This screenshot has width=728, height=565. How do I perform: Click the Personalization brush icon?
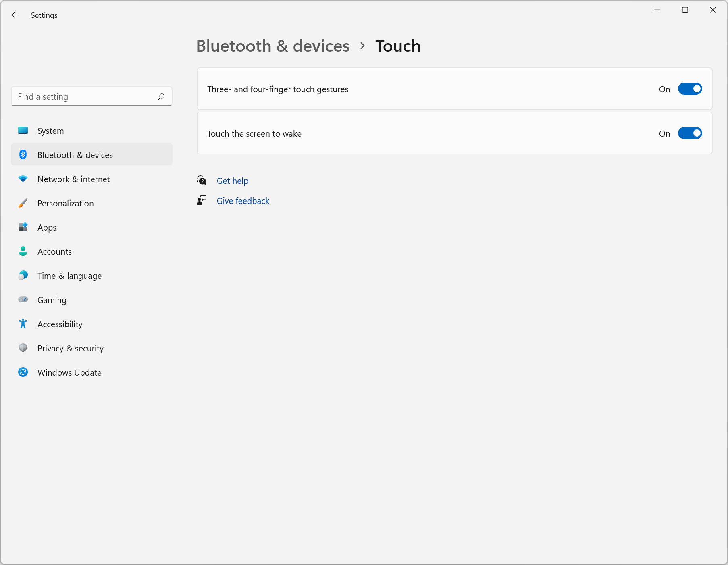pos(23,203)
